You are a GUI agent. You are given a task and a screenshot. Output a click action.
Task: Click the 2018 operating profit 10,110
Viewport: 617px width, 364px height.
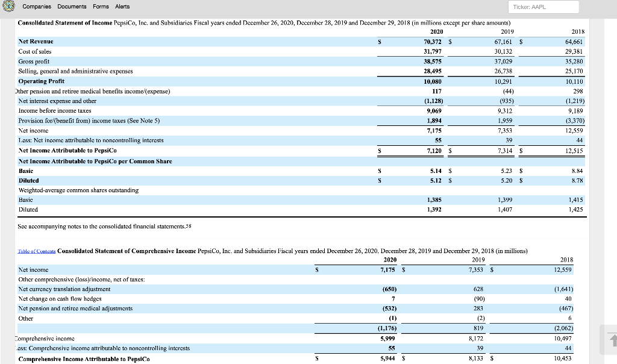(574, 81)
